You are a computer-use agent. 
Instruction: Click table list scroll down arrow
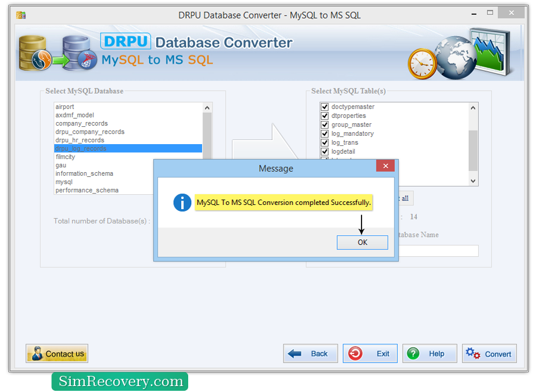point(473,181)
